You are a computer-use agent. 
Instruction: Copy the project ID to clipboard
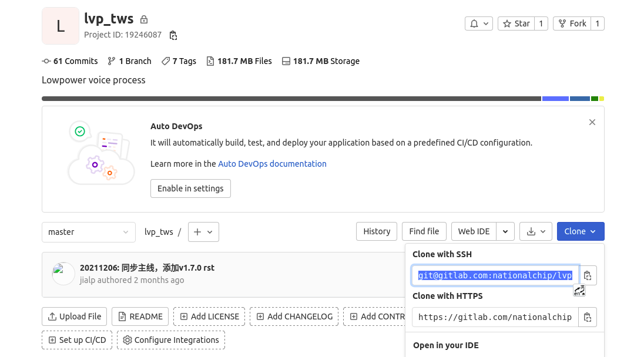click(x=173, y=35)
